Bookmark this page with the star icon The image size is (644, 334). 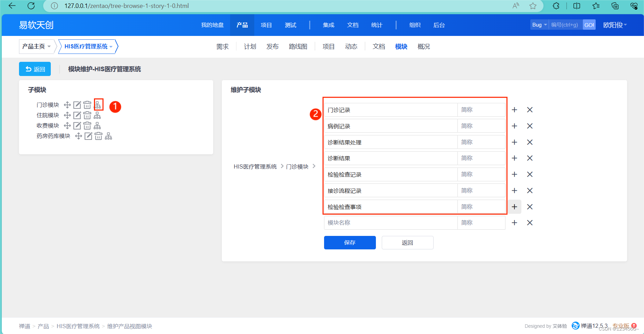(533, 6)
